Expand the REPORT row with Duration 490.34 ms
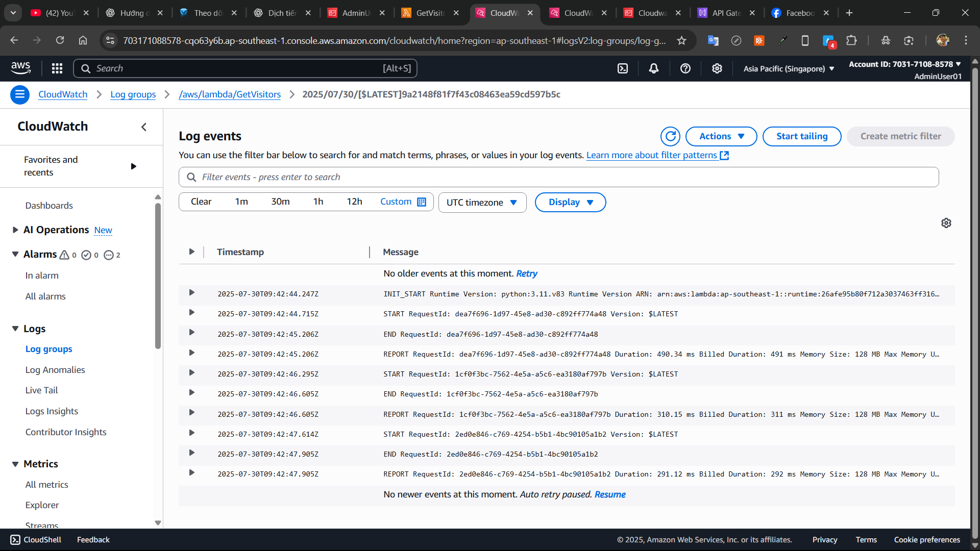The height and width of the screenshot is (551, 980). pos(191,353)
